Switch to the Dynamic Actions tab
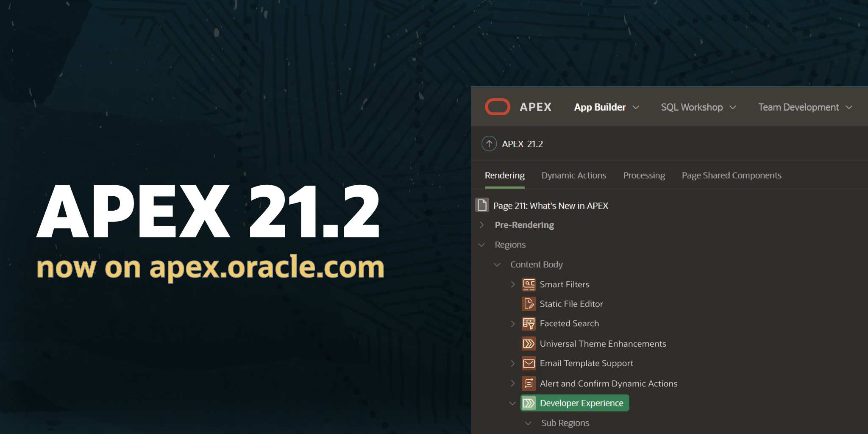 [x=573, y=175]
